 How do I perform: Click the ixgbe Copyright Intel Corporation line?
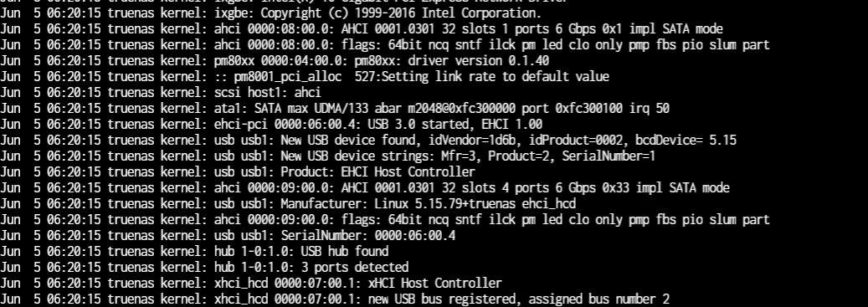[271, 13]
